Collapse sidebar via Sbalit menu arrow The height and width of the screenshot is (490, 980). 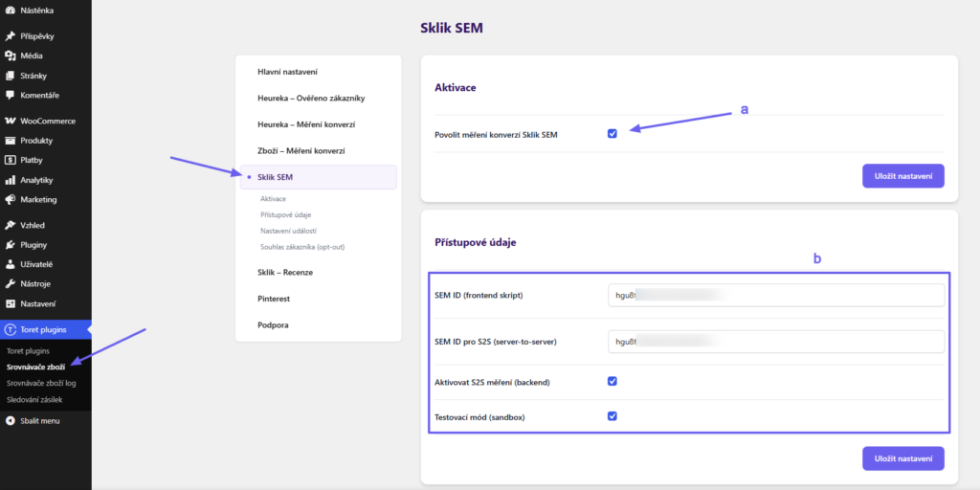(10, 421)
